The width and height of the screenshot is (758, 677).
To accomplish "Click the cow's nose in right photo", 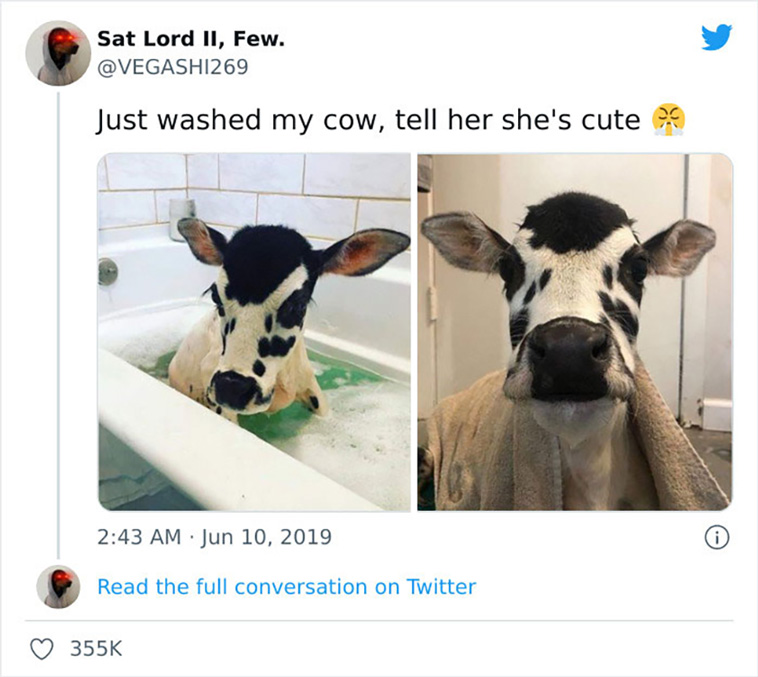I will point(569,358).
